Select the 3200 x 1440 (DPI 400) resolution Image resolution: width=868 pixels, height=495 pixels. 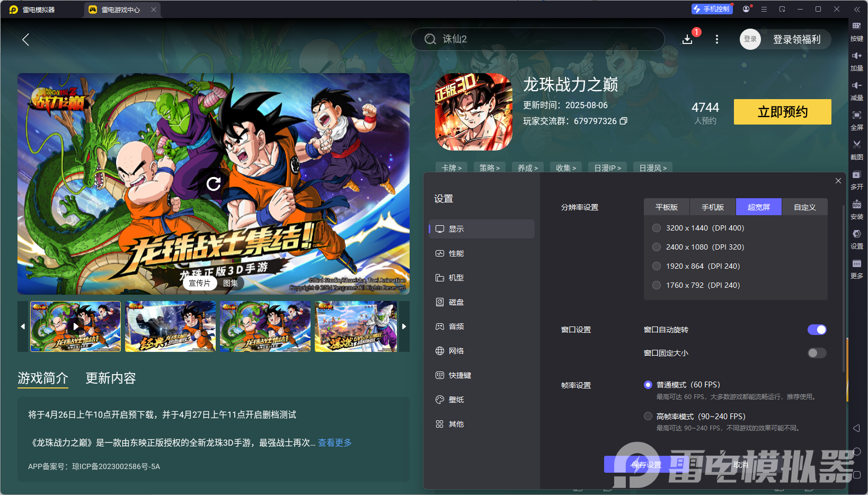[x=657, y=228]
